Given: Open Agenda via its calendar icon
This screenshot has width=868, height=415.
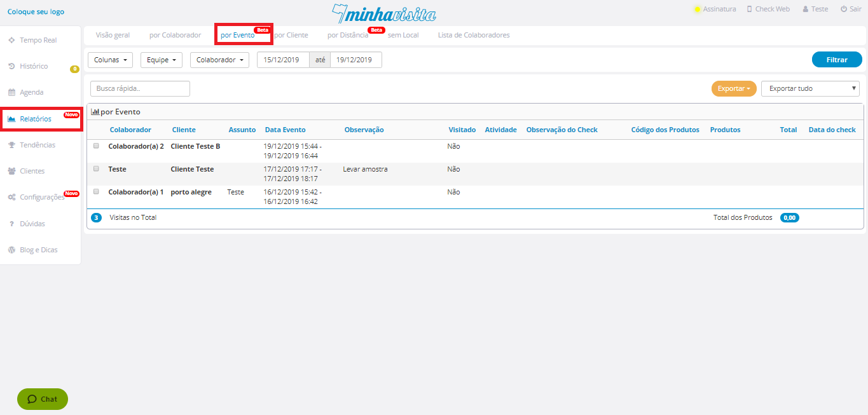Looking at the screenshot, I should pos(11,92).
